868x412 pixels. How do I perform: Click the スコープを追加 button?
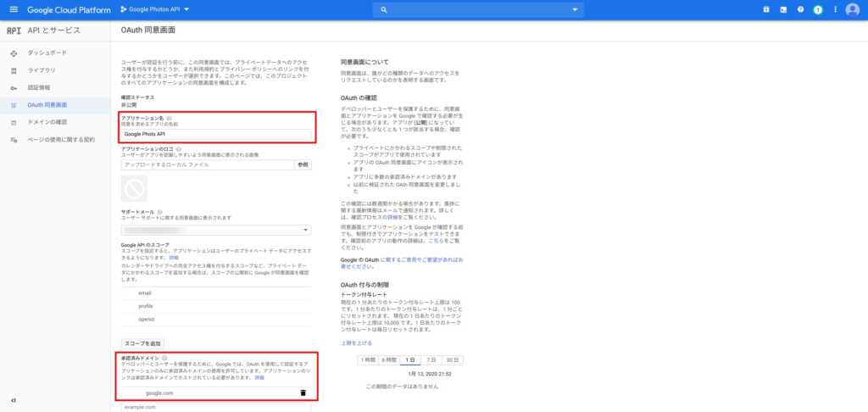click(x=142, y=343)
